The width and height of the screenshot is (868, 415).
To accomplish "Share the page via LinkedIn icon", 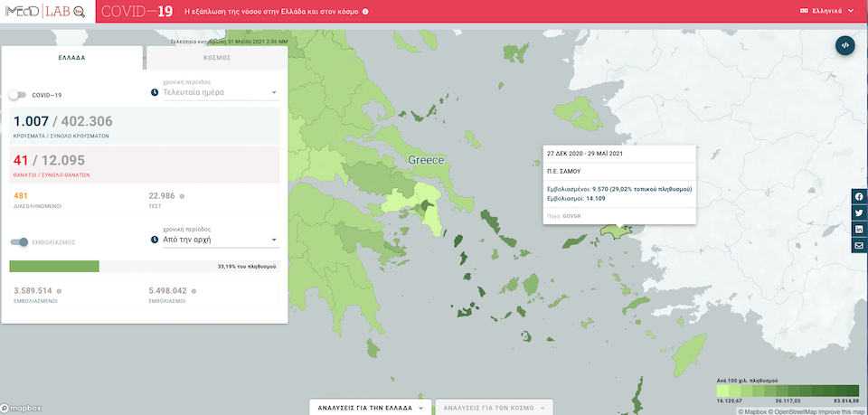I will pos(858,230).
